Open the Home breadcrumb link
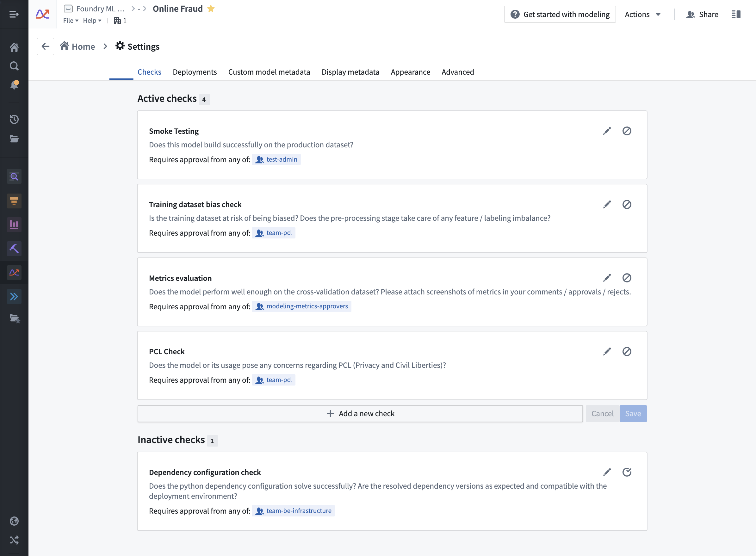 (77, 46)
